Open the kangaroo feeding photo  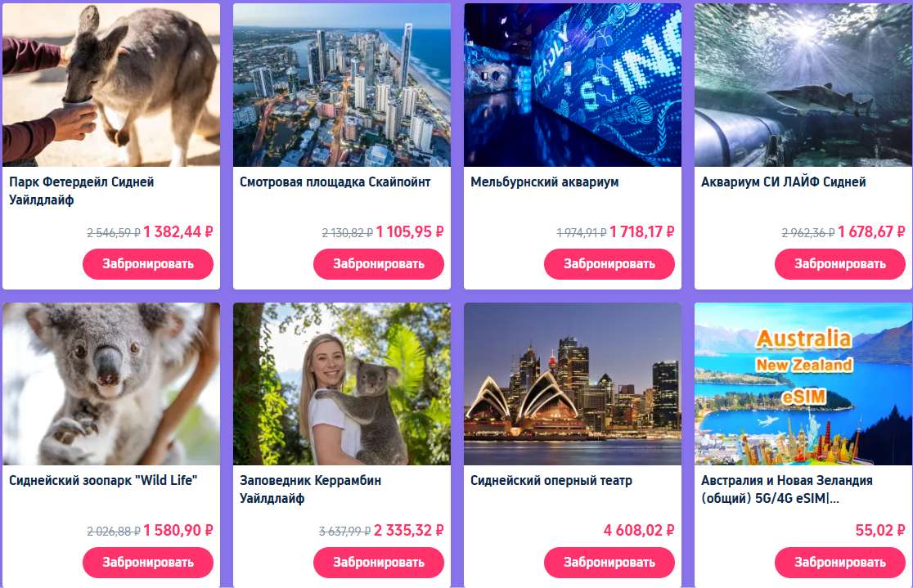coord(111,85)
